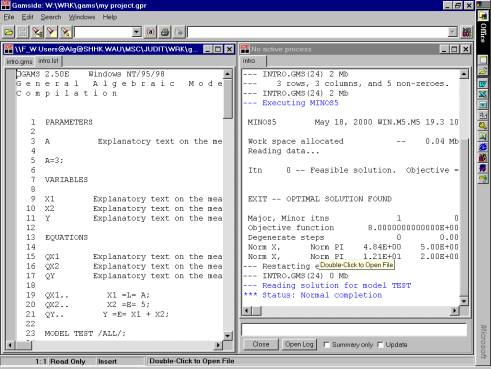Click Open Office Document folder icon
This screenshot has height=369, width=491.
483,70
